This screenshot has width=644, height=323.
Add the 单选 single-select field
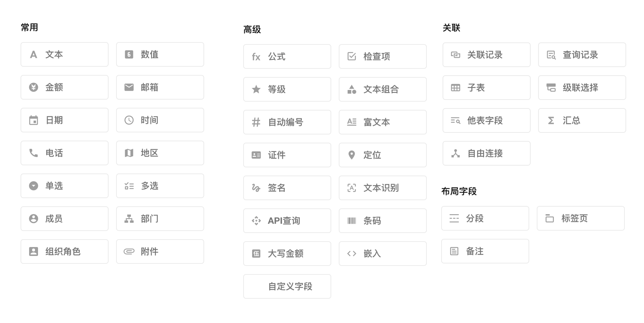[64, 186]
